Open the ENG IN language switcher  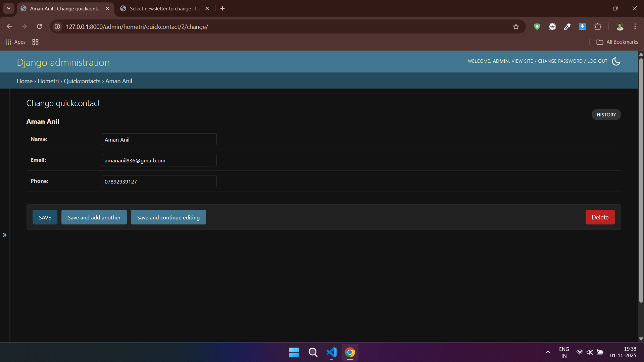pyautogui.click(x=564, y=352)
